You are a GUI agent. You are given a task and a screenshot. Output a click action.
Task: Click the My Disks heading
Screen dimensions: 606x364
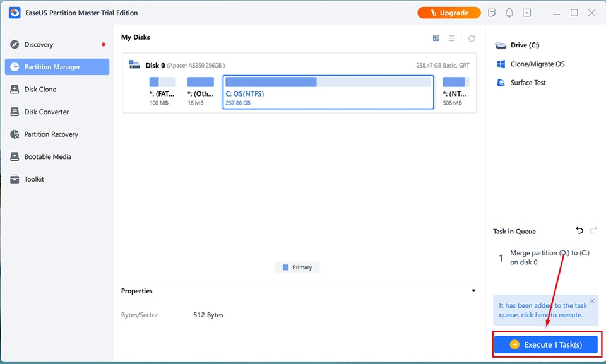[136, 37]
